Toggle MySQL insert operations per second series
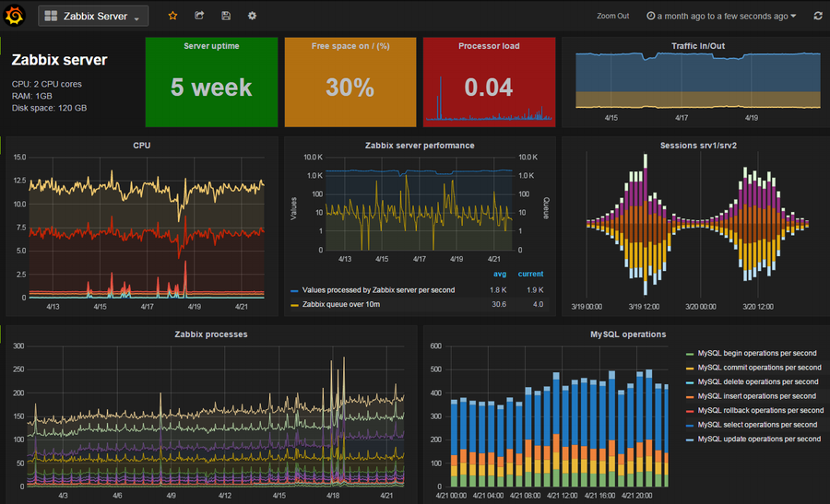Viewport: 830px width, 504px height. point(756,395)
